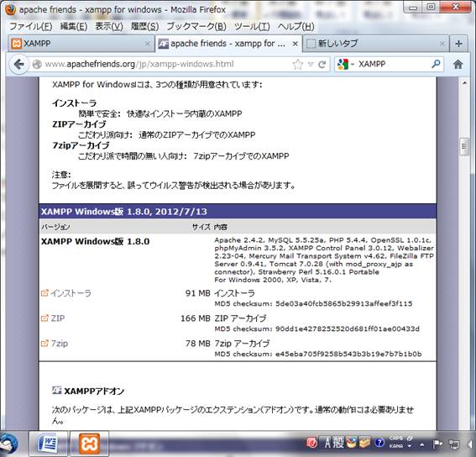This screenshot has width=476, height=457.
Task: Open Thunderbird from the taskbar
Action: point(8,444)
